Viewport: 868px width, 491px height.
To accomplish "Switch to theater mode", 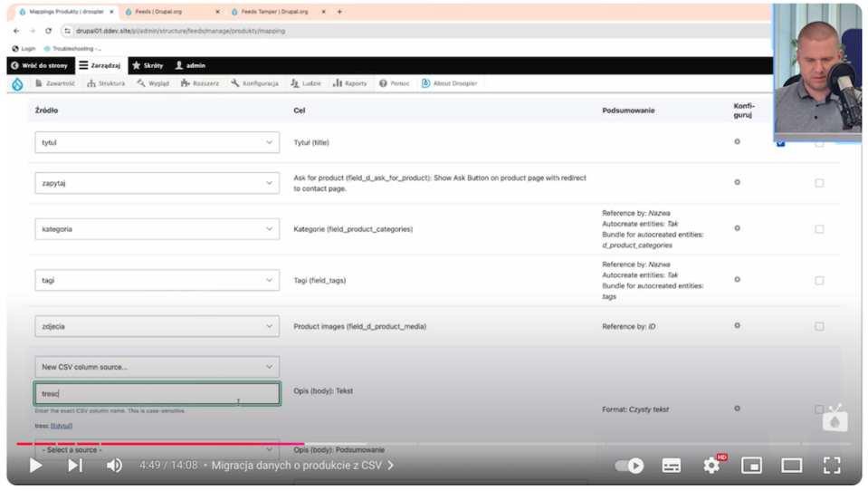I will (792, 466).
